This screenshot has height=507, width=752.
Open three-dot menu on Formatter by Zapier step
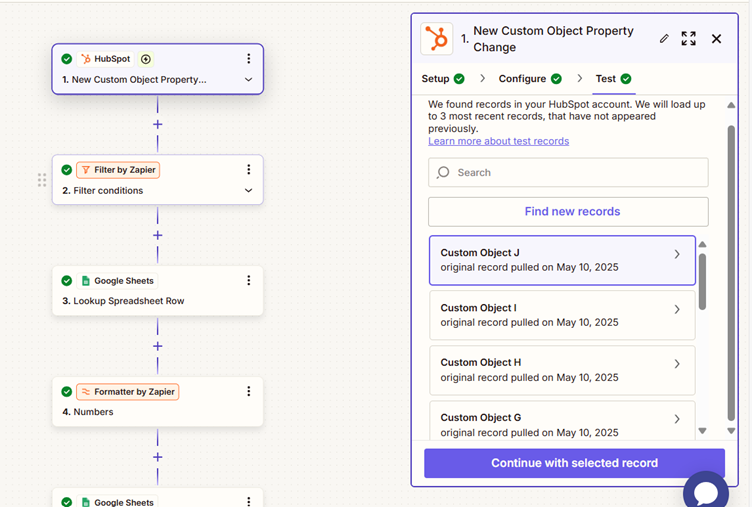[x=248, y=391]
